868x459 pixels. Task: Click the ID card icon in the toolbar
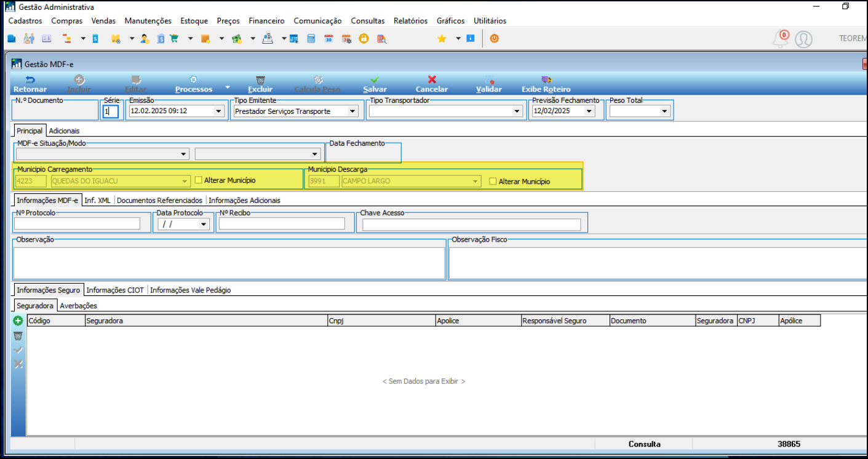pyautogui.click(x=47, y=38)
